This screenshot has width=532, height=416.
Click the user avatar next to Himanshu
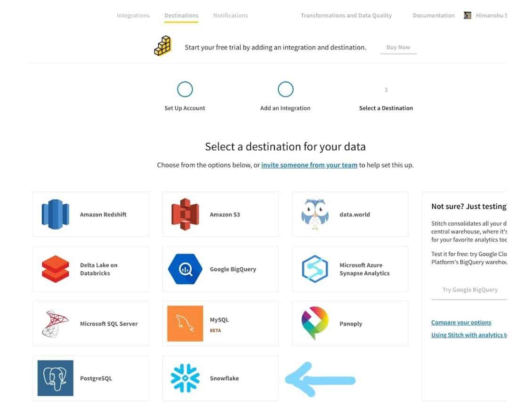468,15
